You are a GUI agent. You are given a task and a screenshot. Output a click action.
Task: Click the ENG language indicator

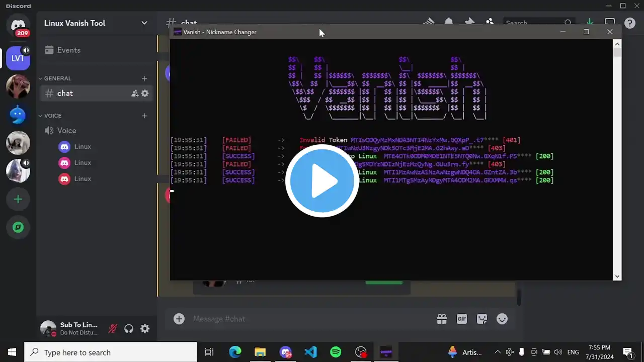click(573, 352)
